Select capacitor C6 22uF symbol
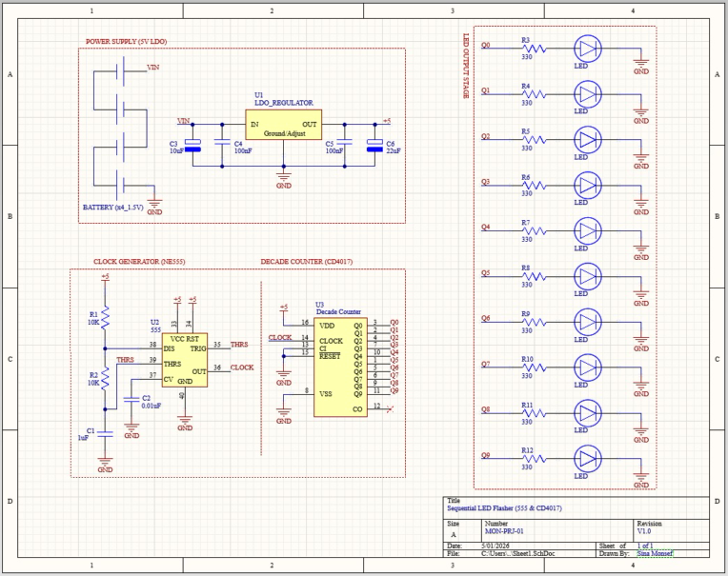This screenshot has width=728, height=576. point(374,145)
